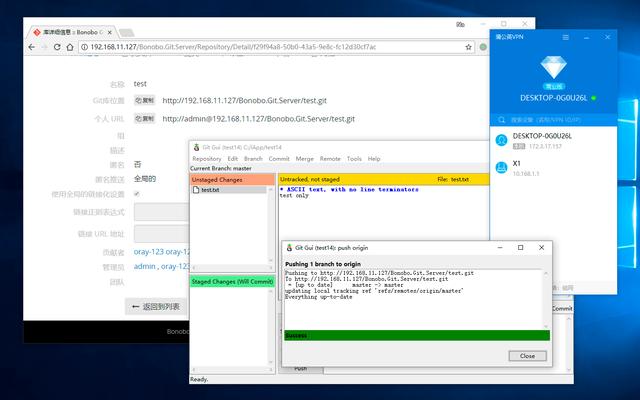Viewport: 640px width, 400px height.
Task: Click the link URL address input field
Action: [162, 234]
